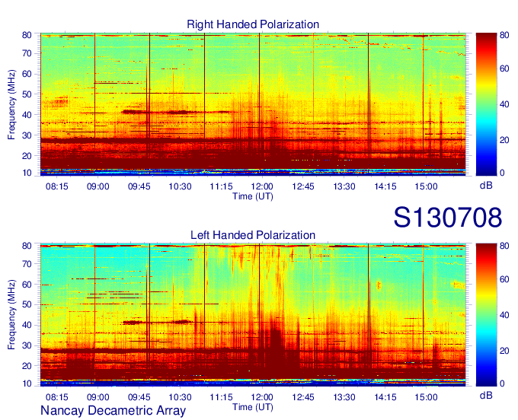Click 12:45 tick under Right Handed plot
Viewport: 518px width, 420px height.
pyautogui.click(x=303, y=186)
